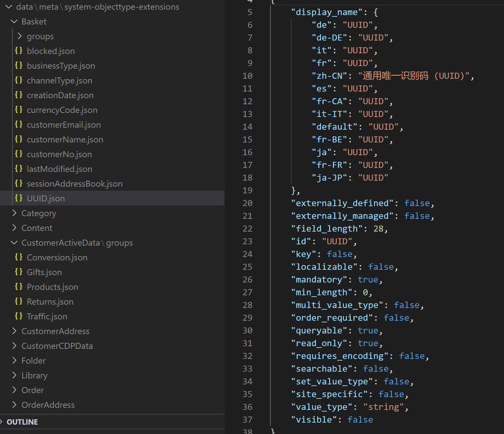Expand the CustomerAddress folder chevron
Screen dimensions: 504x434
(14, 331)
